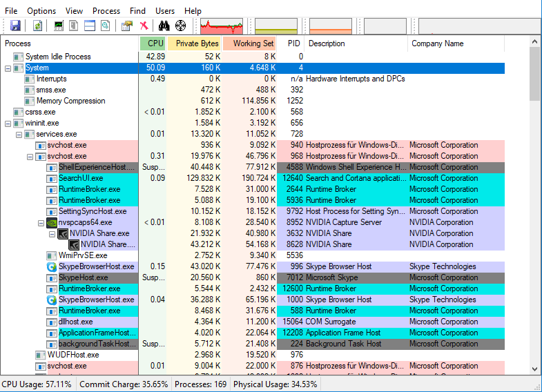
Task: Collapse the wininit.exe tree node
Action: (x=8, y=124)
